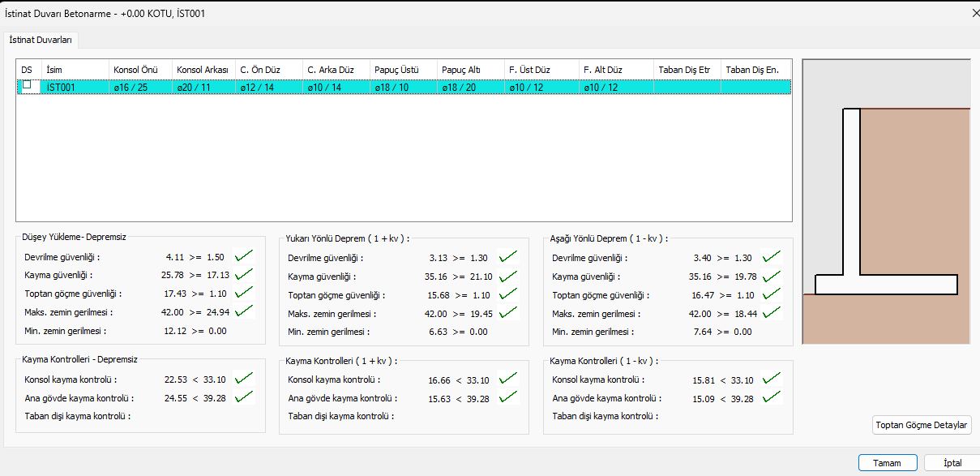Switch to İstinat Duvarları tab
980x476 pixels.
pyautogui.click(x=41, y=39)
